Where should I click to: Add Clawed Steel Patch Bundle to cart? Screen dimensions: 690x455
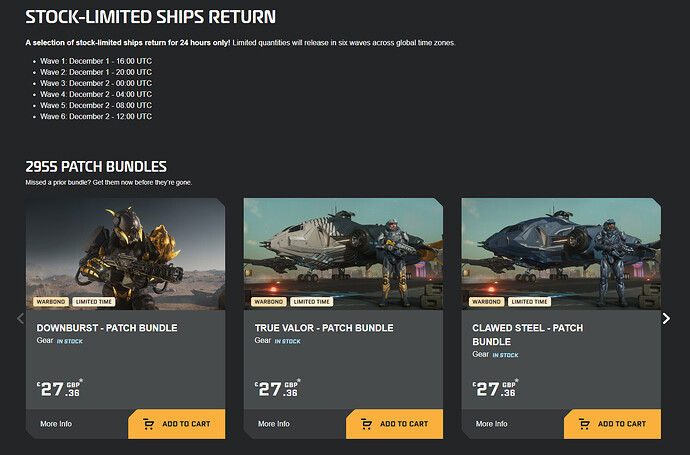(x=612, y=424)
